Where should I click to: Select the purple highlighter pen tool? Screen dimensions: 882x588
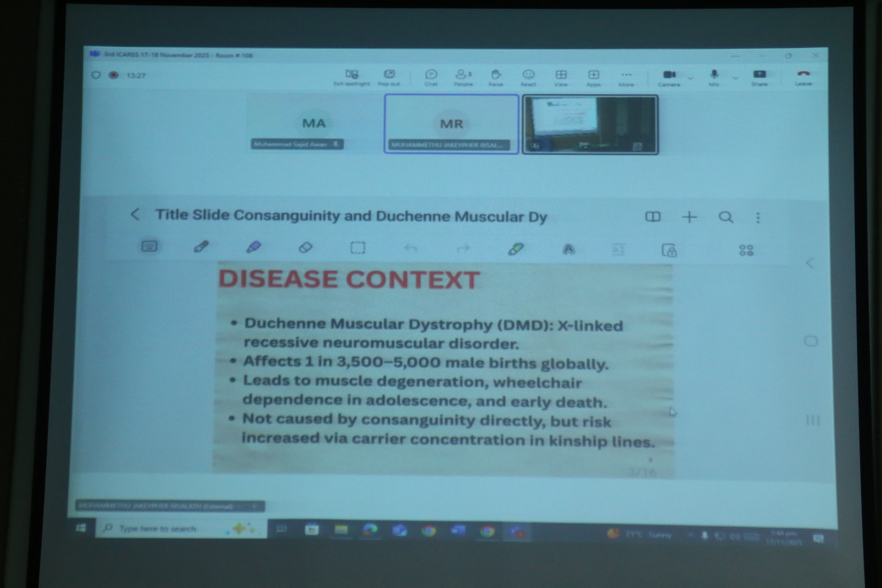click(253, 247)
